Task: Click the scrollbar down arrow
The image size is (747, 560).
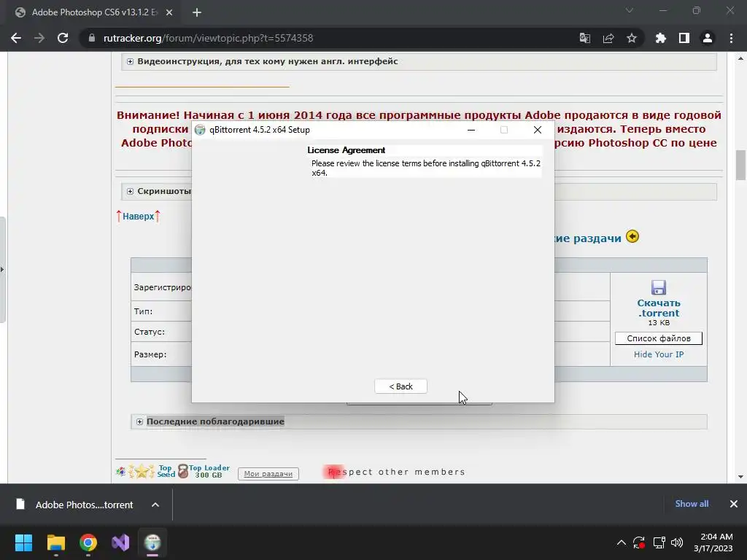Action: point(740,477)
